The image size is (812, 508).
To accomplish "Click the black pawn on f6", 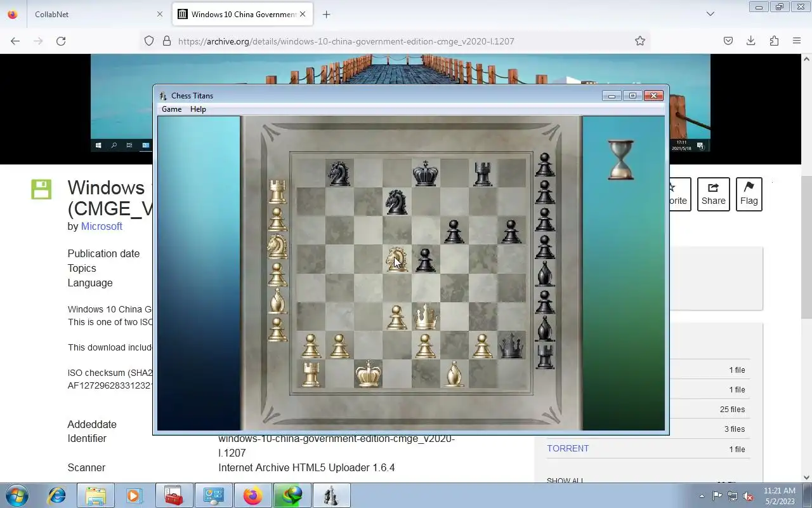I will (x=454, y=232).
